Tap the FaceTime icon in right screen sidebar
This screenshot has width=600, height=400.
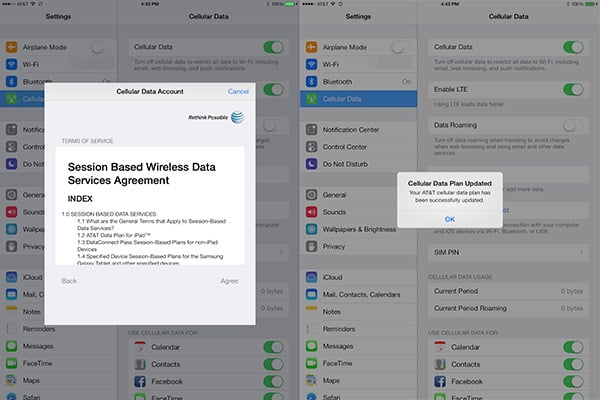click(311, 363)
